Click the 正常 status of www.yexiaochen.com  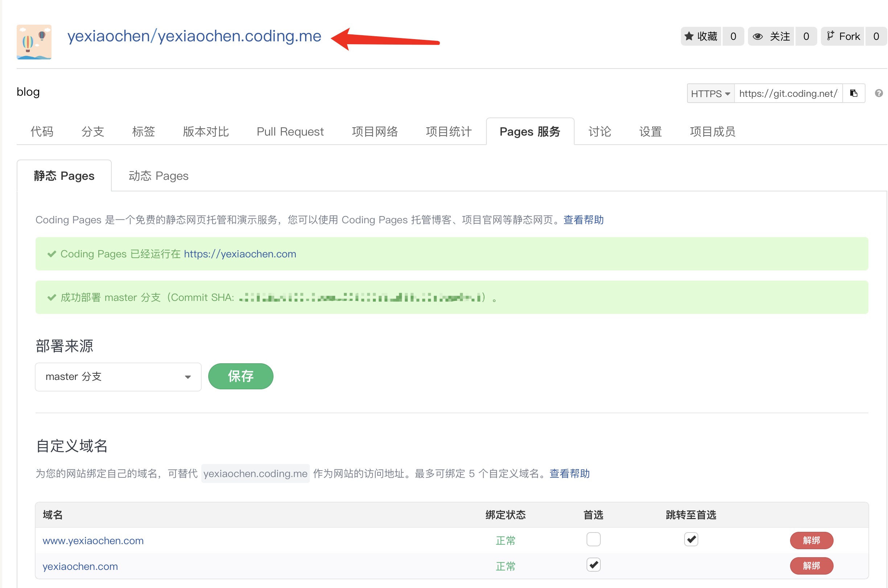(x=505, y=541)
